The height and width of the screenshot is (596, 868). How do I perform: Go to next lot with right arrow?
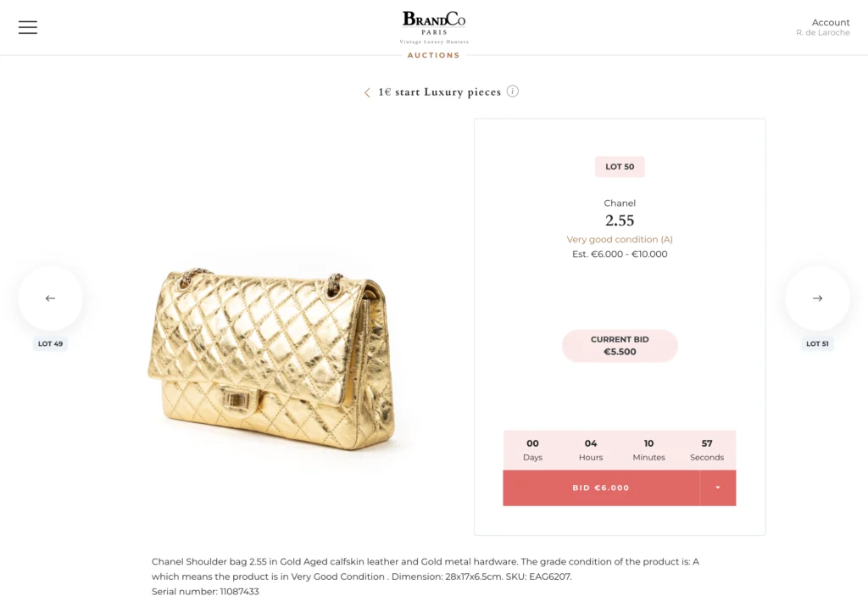(x=817, y=298)
